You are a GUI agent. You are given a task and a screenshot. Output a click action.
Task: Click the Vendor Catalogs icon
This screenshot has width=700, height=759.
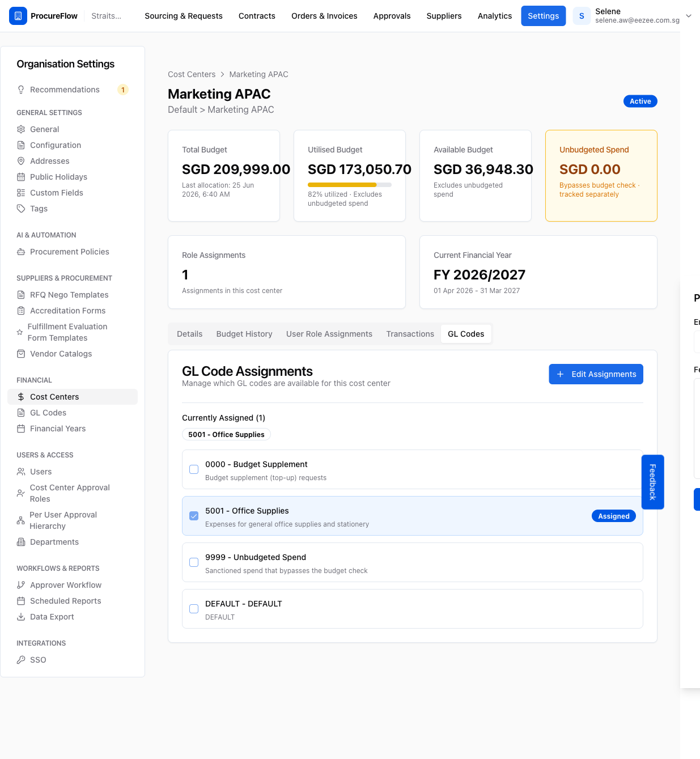[x=21, y=354]
